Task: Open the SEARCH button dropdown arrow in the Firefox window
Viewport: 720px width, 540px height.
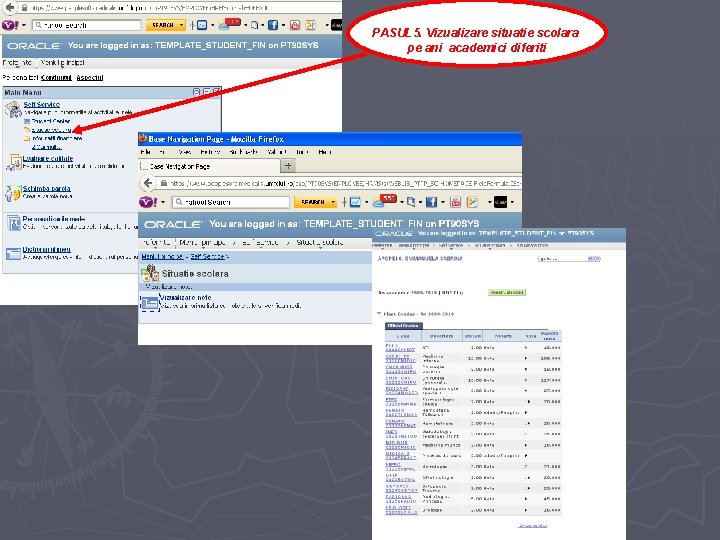Action: (x=333, y=202)
